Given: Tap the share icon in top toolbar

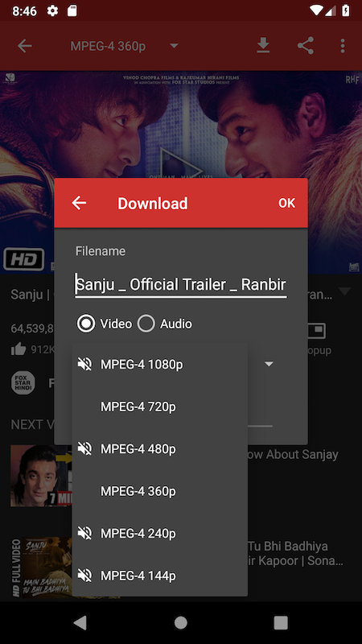Looking at the screenshot, I should 306,46.
